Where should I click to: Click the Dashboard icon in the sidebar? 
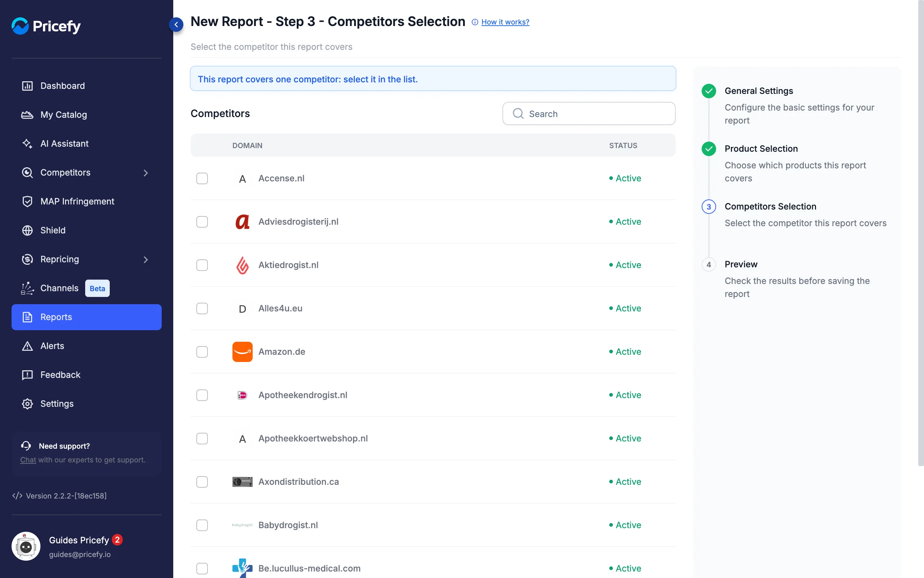(27, 86)
